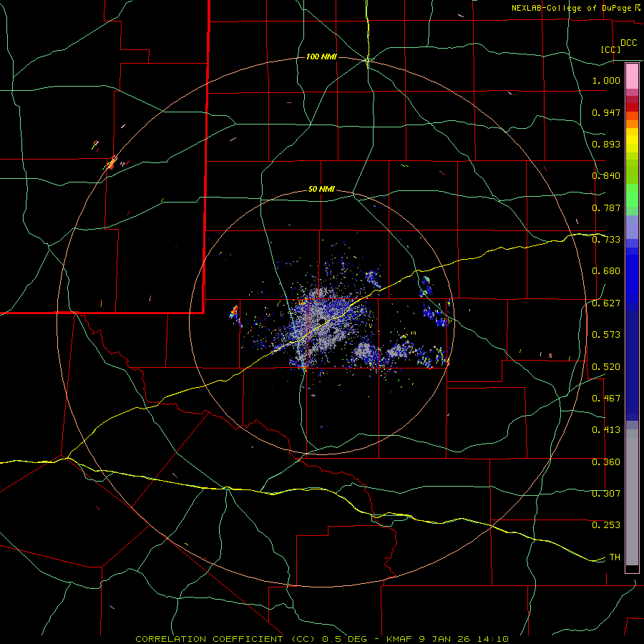Click the 0.627 colorbar value
The height and width of the screenshot is (644, 644).
(606, 303)
